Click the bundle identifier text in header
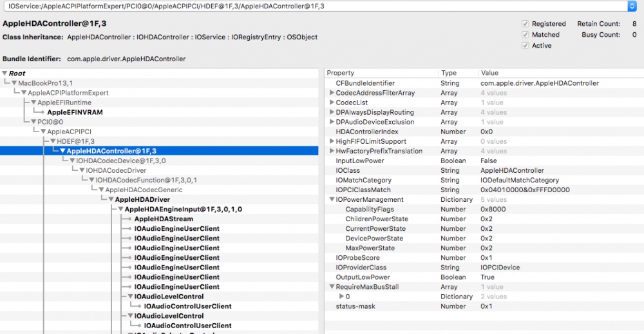 pos(126,59)
